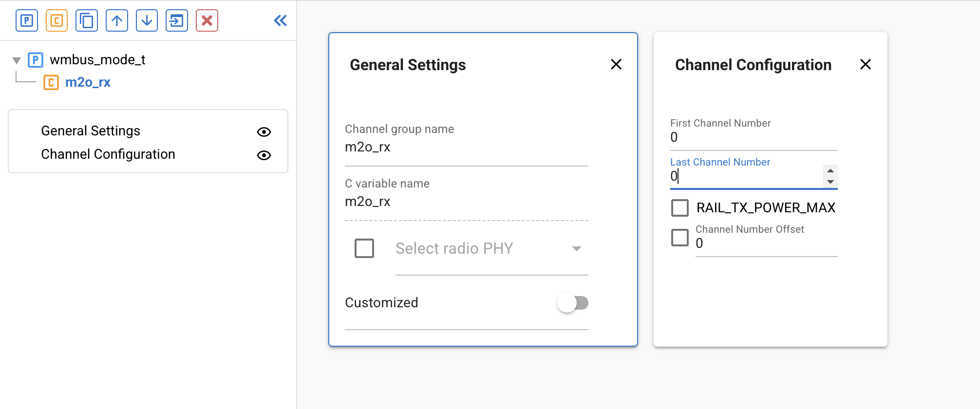Close the General Settings card
Screen dimensions: 980x409
coord(616,64)
